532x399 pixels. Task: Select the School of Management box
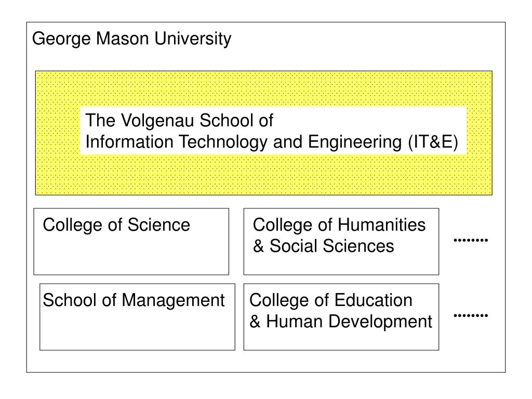click(x=137, y=317)
